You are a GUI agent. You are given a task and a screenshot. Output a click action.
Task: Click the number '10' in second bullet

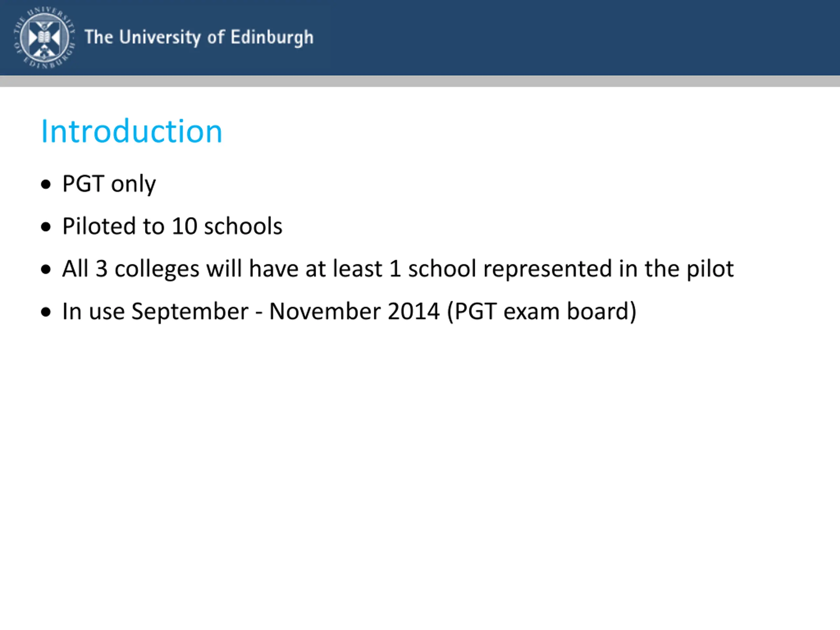[184, 226]
